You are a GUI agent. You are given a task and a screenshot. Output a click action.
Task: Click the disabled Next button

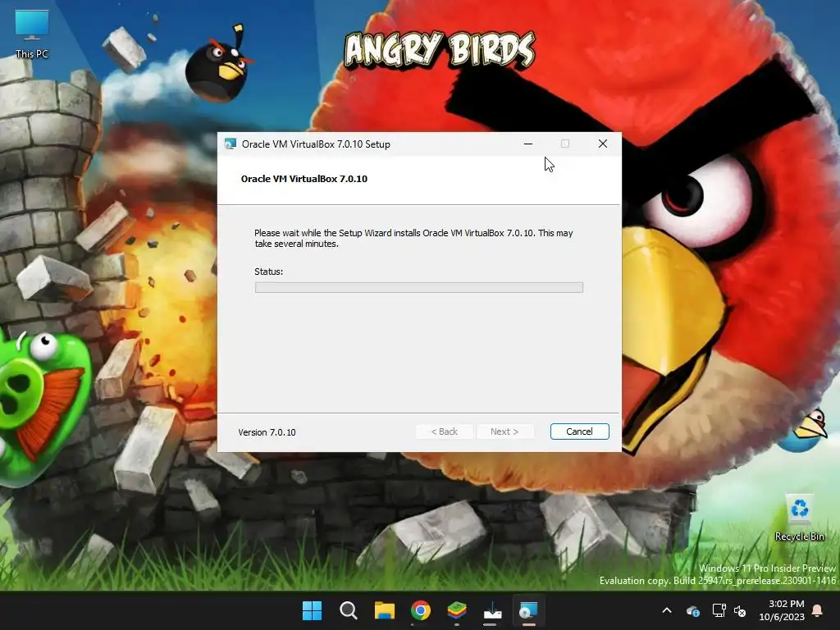click(504, 431)
